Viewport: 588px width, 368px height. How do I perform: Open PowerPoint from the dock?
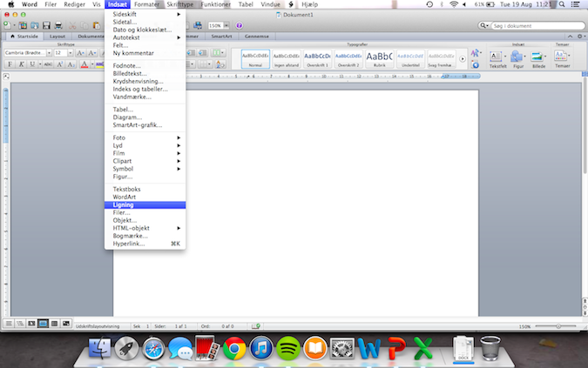(396, 349)
